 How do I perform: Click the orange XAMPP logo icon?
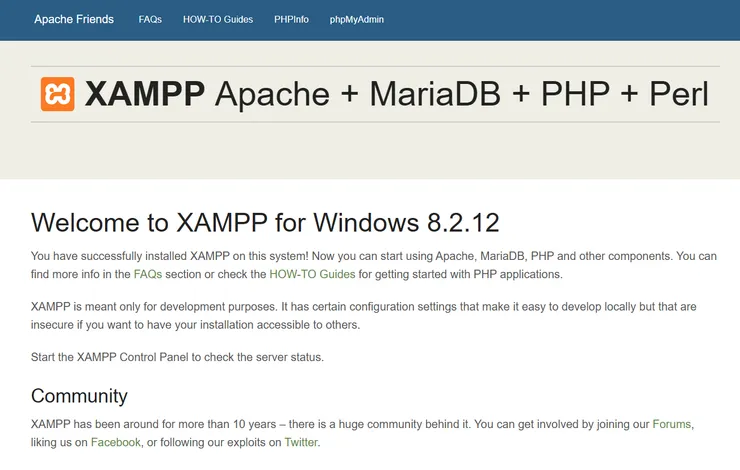57,94
